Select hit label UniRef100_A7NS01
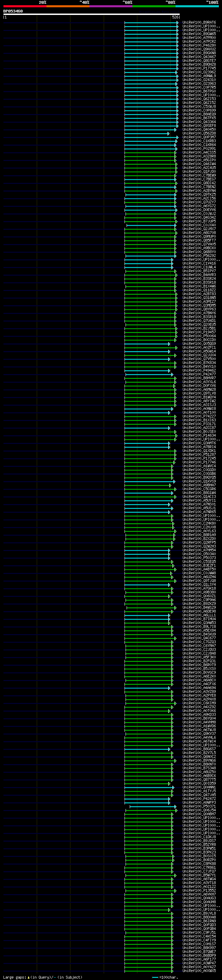The image size is (222, 980). coord(199,504)
